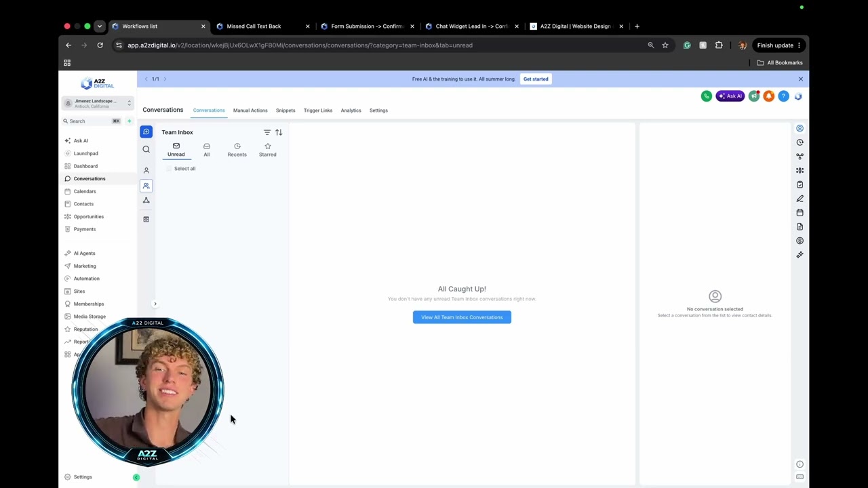This screenshot has width=868, height=488.
Task: Select the single-person inbox icon
Action: (x=146, y=170)
